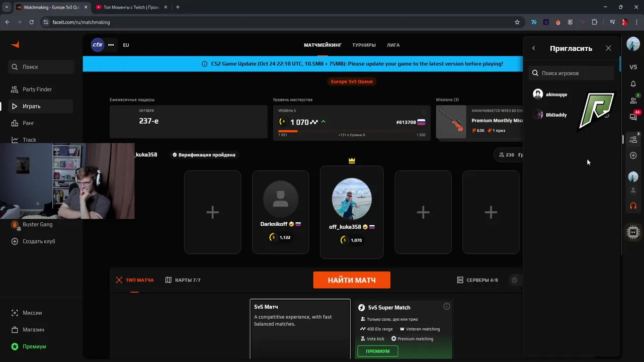The height and width of the screenshot is (362, 644).
Task: Open Darknikoff player card
Action: [x=281, y=212]
